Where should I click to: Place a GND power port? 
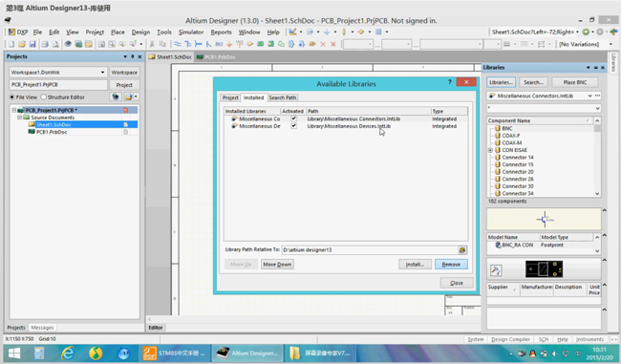[229, 44]
